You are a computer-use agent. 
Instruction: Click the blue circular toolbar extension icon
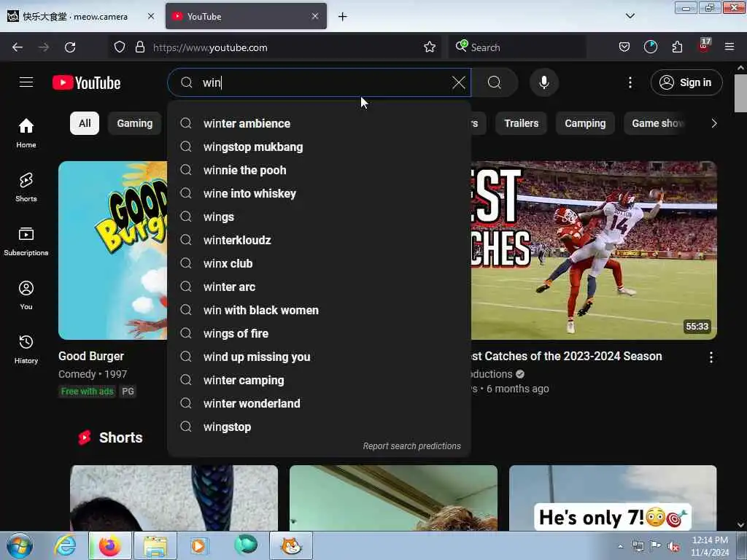tap(650, 47)
